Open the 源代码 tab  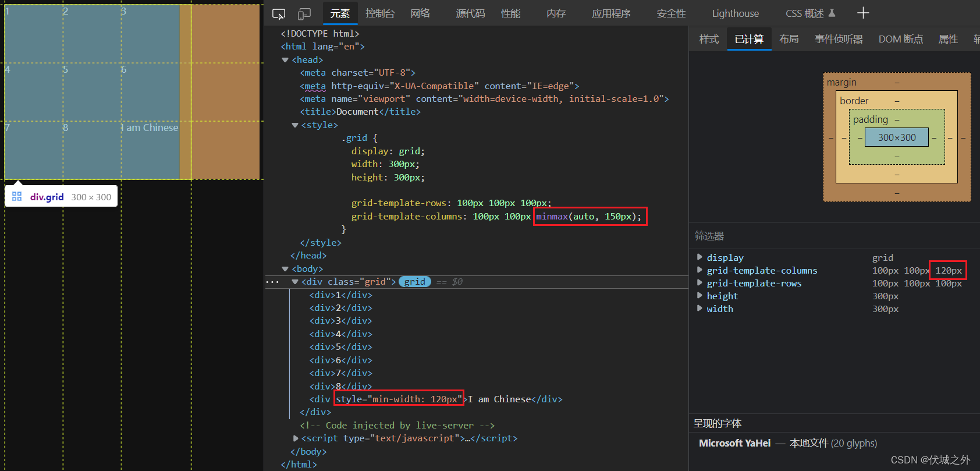tap(470, 13)
